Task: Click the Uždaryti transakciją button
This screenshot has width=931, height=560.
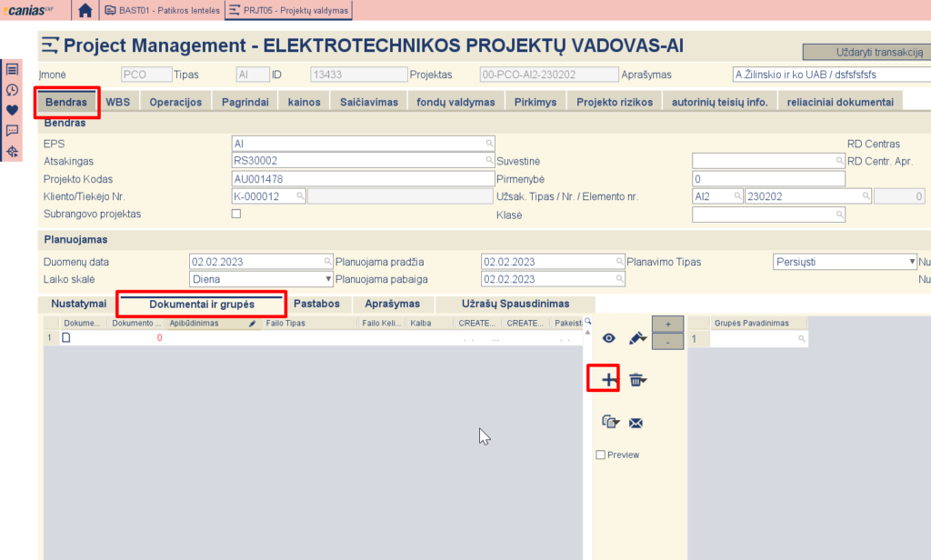Action: click(x=866, y=53)
